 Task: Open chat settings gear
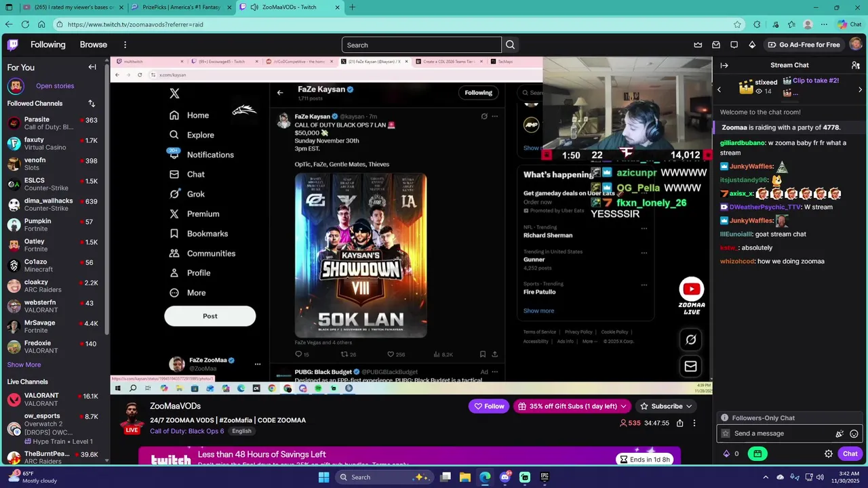pos(829,453)
